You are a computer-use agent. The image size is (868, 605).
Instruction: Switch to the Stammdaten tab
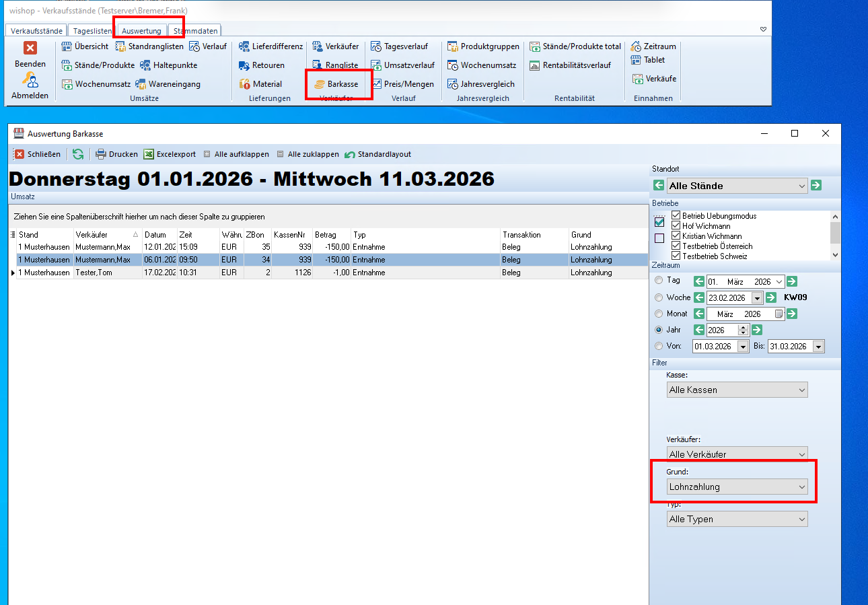click(195, 31)
